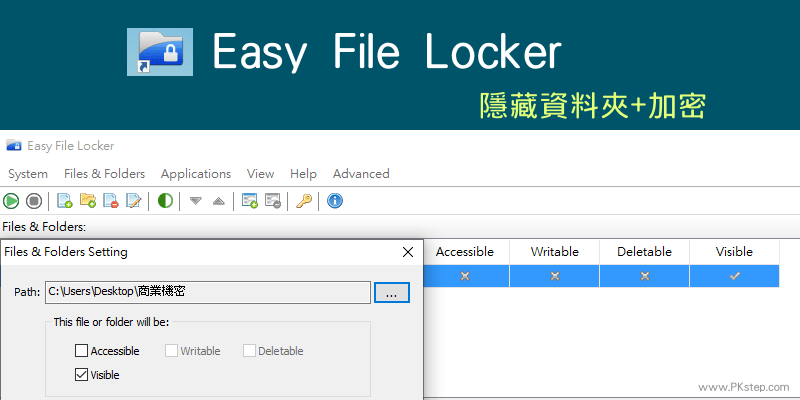Click the Move Up arrow icon
This screenshot has width=800, height=400.
[x=218, y=201]
